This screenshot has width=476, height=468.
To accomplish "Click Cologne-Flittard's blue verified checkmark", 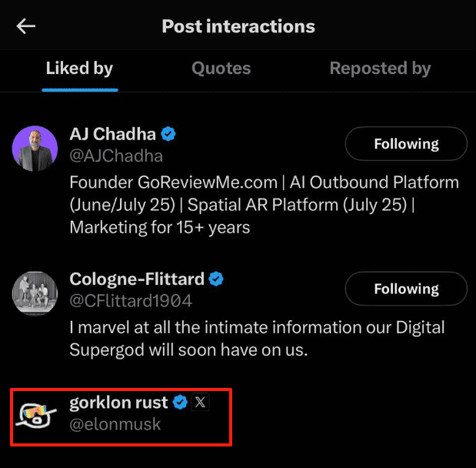I will [216, 279].
